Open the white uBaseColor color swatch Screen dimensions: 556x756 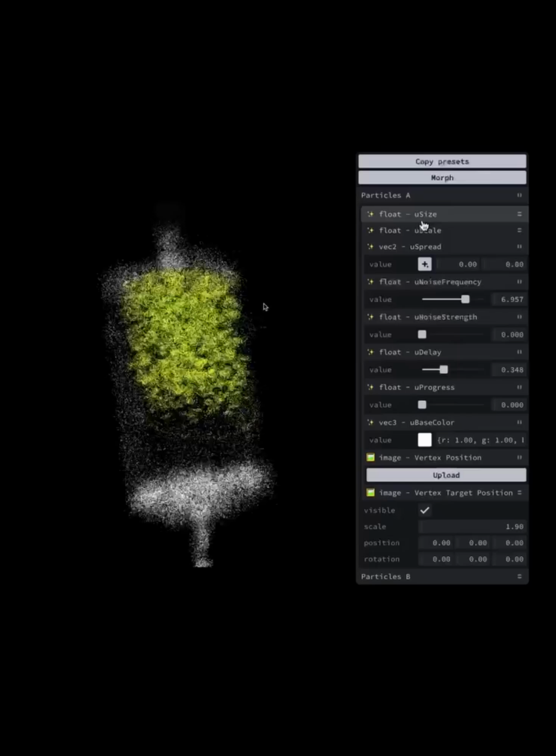pyautogui.click(x=425, y=440)
